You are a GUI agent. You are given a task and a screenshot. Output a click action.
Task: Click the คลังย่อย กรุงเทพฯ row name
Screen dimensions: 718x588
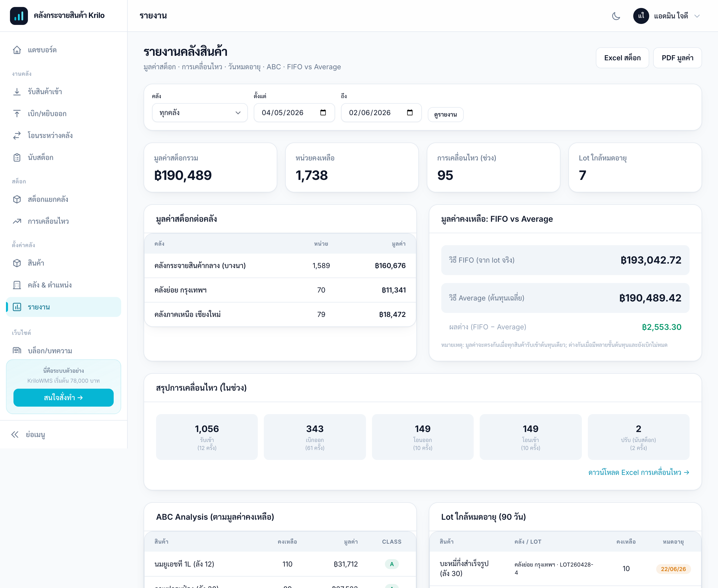click(x=180, y=290)
